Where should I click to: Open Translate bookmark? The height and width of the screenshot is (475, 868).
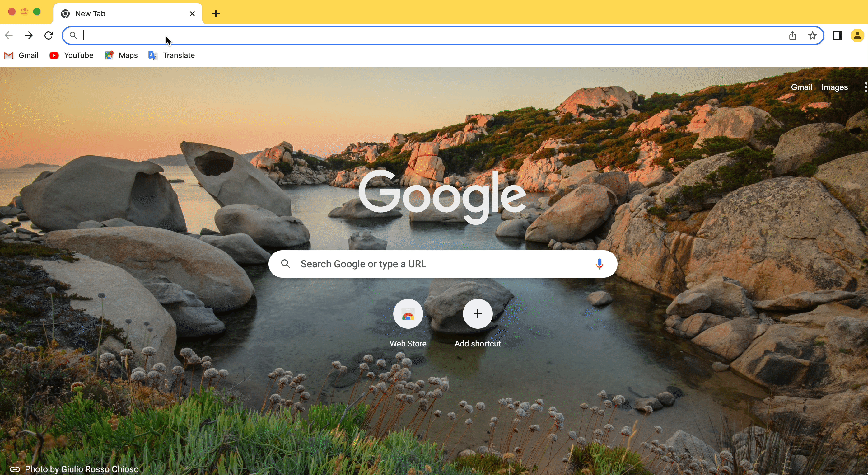pyautogui.click(x=171, y=55)
